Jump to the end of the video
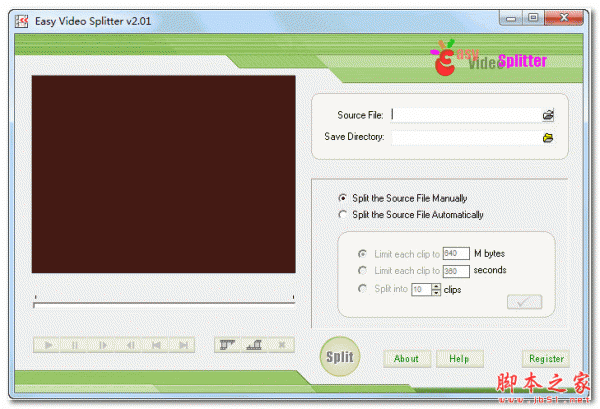The width and height of the screenshot is (600, 409). click(x=183, y=345)
